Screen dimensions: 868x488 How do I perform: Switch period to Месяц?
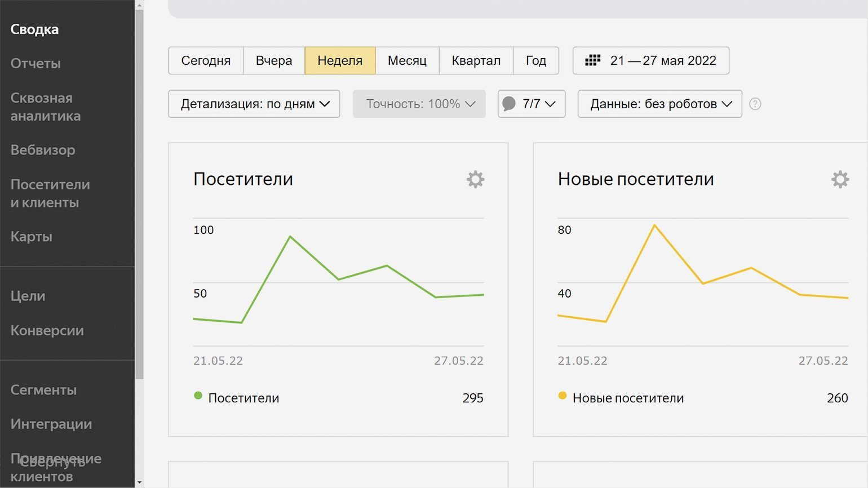tap(407, 60)
